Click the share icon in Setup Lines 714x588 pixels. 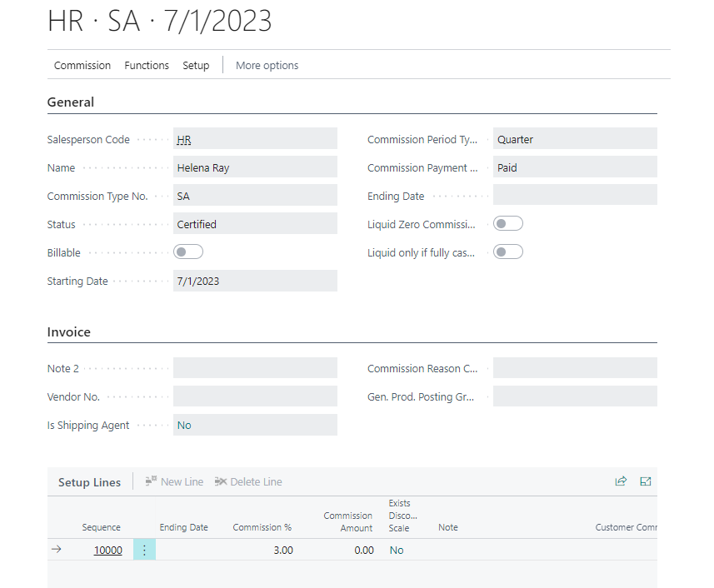[x=621, y=481]
